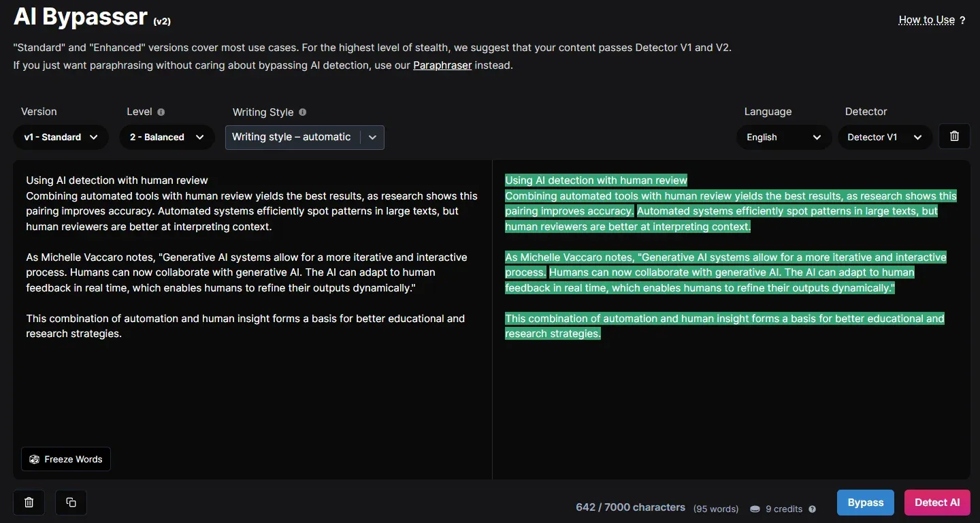Screen dimensions: 980x523
Task: Open the Writing style – automatic combo box
Action: coord(304,137)
